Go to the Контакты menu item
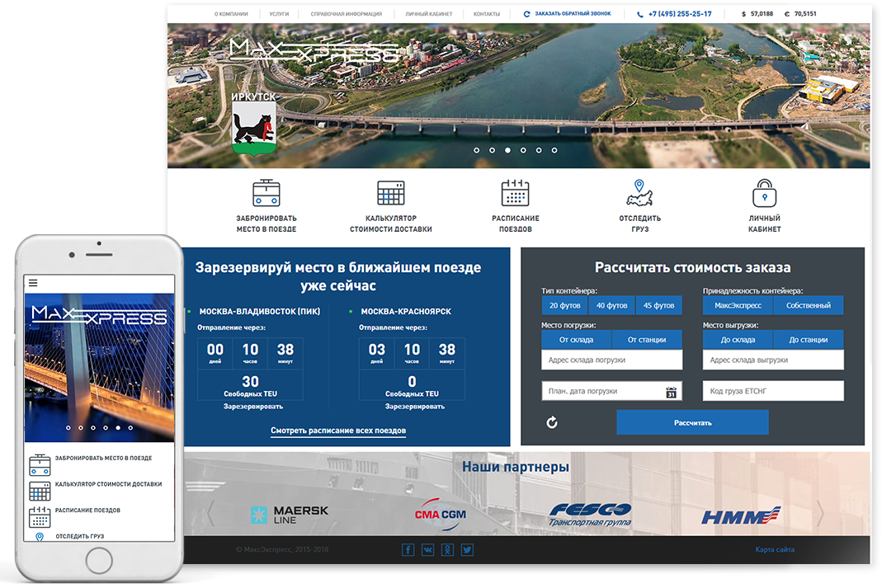The height and width of the screenshot is (588, 882). [486, 14]
